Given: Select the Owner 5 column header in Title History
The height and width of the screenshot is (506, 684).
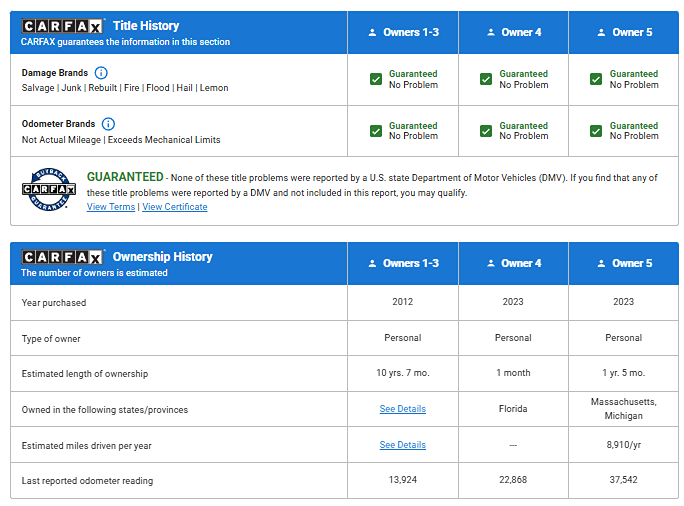Looking at the screenshot, I should pyautogui.click(x=624, y=32).
